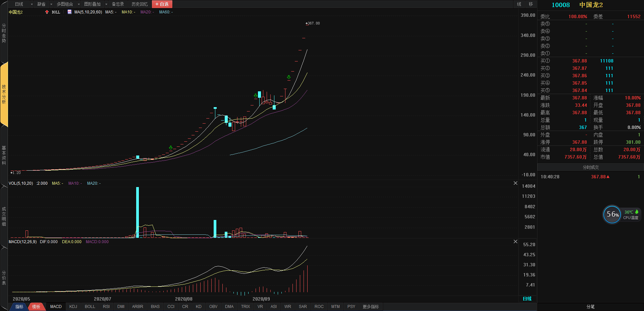Open the 日线 period dropdown
This screenshot has height=311, width=644.
32,4
